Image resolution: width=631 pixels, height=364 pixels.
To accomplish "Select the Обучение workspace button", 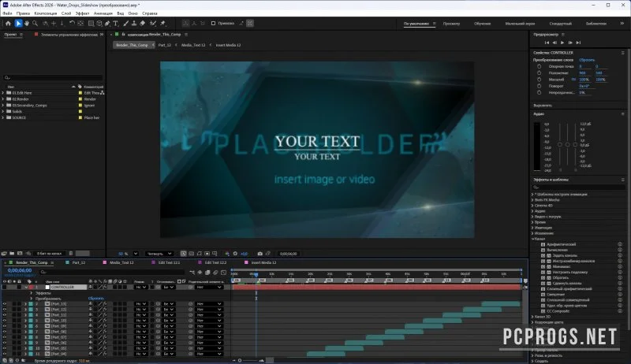I will coord(482,24).
